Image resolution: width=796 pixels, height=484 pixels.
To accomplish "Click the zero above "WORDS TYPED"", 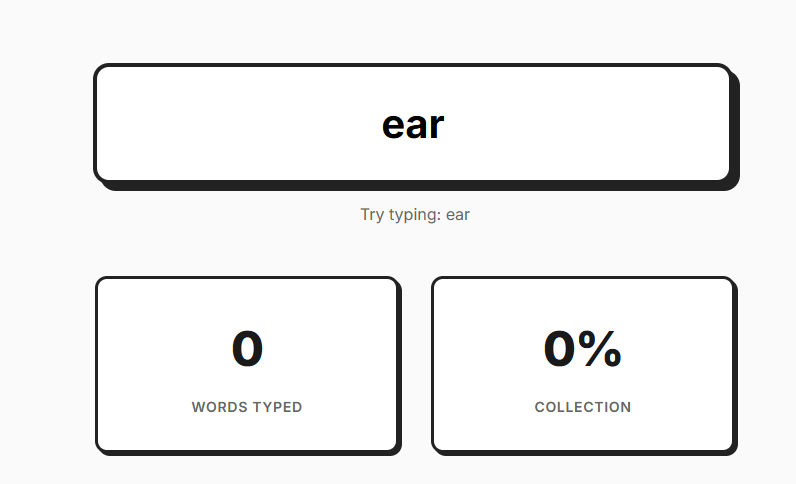I will (x=247, y=348).
